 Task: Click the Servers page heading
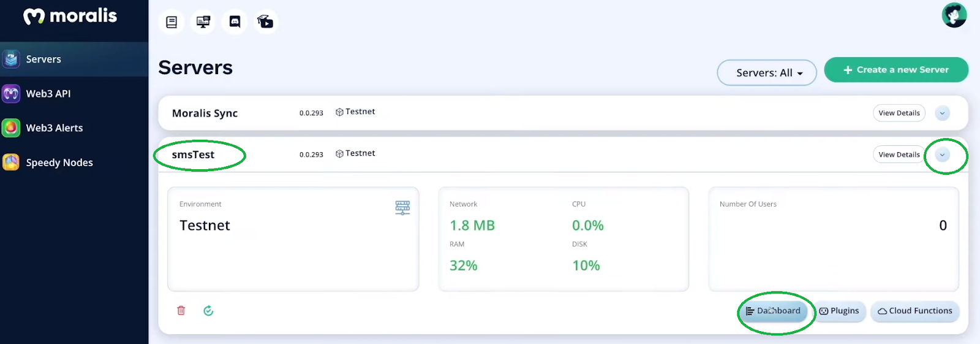tap(195, 67)
